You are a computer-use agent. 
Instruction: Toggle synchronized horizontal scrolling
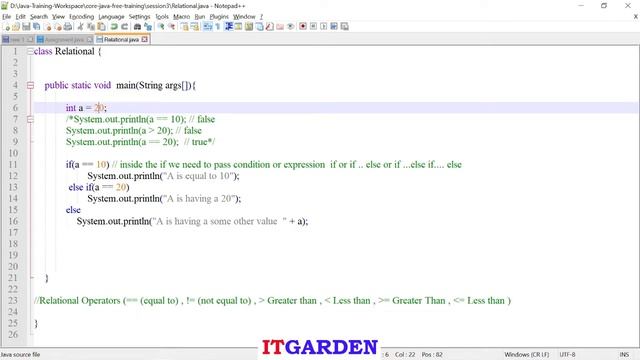195,27
